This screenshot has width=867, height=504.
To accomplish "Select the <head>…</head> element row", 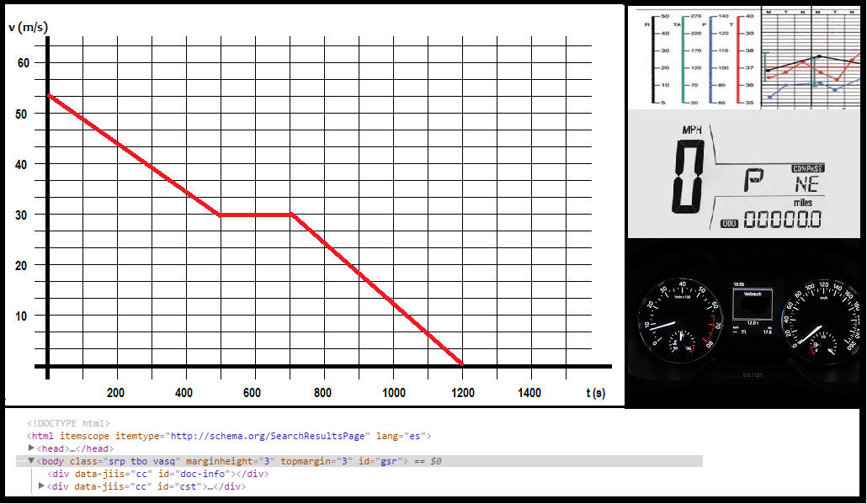I will pos(75,448).
